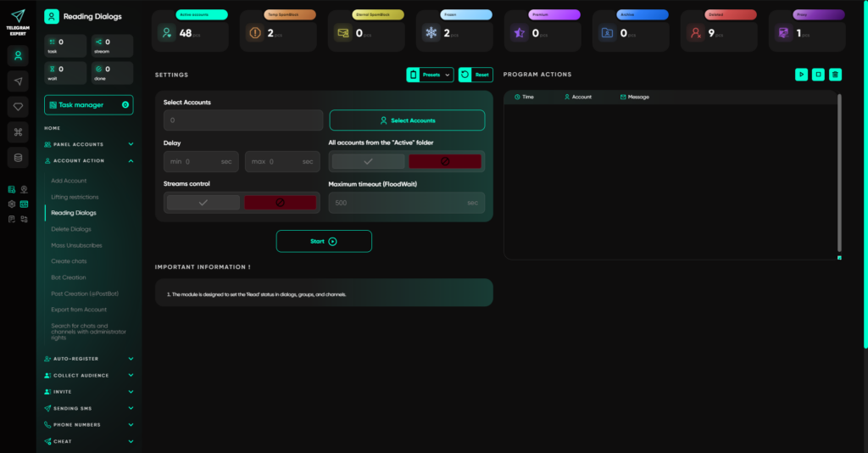This screenshot has height=453, width=868.
Task: Click the Frozen accounts snowflake icon
Action: pos(431,33)
